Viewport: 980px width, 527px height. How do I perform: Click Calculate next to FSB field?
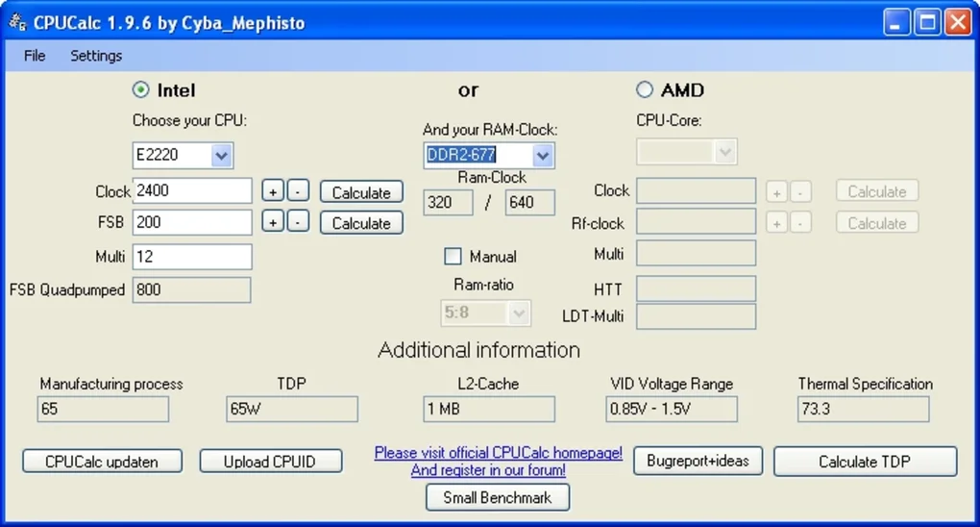pyautogui.click(x=361, y=223)
